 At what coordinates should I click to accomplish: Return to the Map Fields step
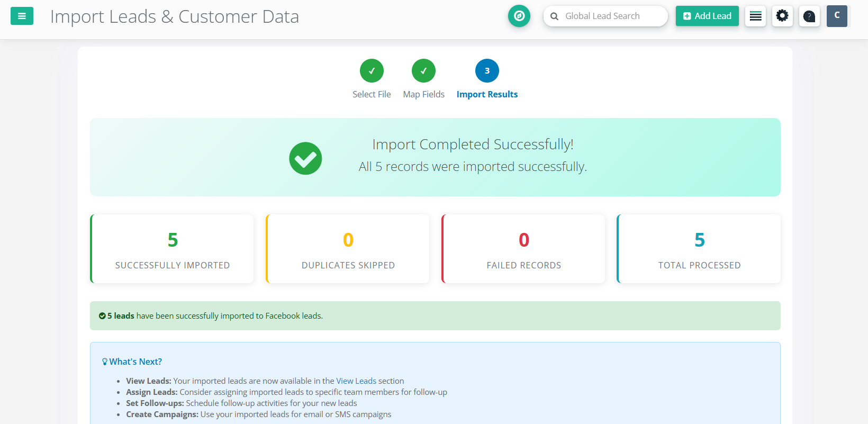point(423,71)
